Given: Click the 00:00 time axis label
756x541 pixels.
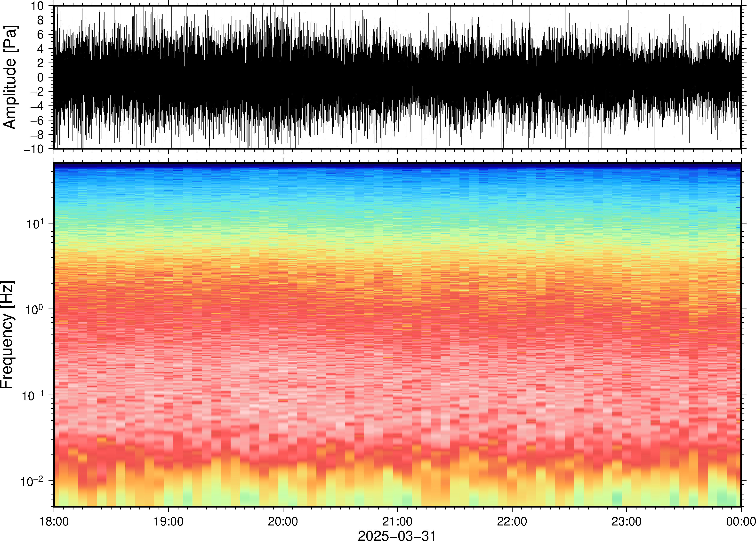Looking at the screenshot, I should [741, 521].
